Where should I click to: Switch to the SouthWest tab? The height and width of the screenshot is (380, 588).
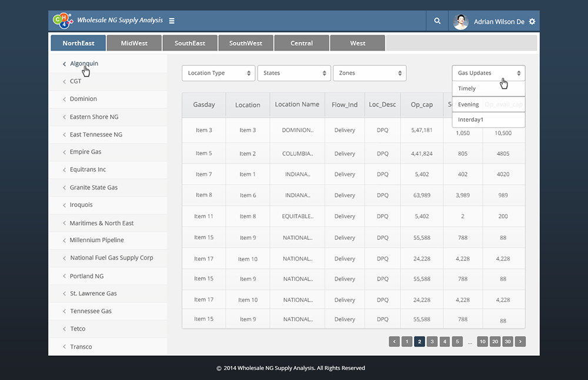tap(246, 43)
